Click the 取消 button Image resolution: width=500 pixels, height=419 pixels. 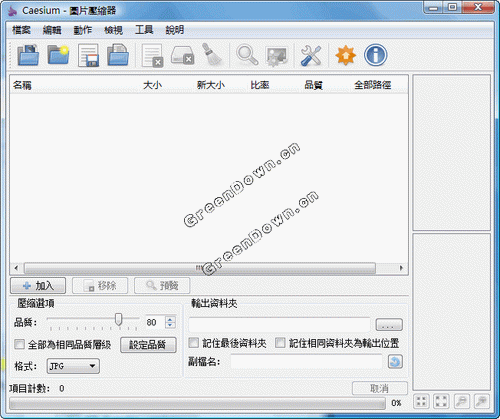[380, 388]
